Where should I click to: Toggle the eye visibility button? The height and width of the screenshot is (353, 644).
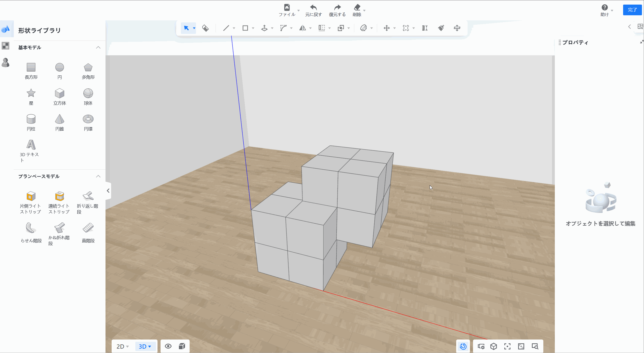[168, 346]
